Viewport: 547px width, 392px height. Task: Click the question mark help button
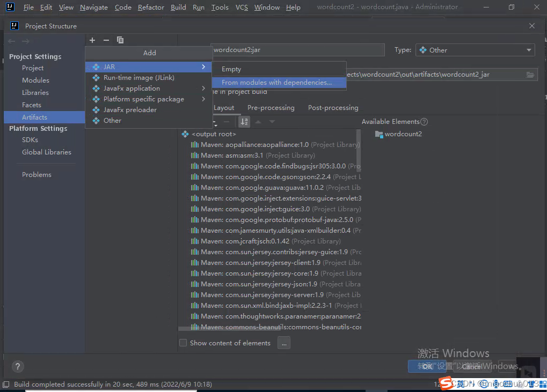tap(18, 367)
